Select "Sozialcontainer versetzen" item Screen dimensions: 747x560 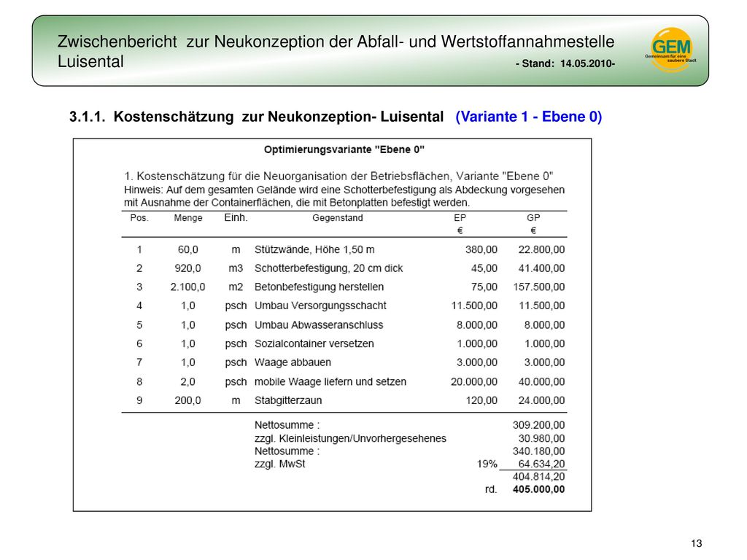point(314,344)
